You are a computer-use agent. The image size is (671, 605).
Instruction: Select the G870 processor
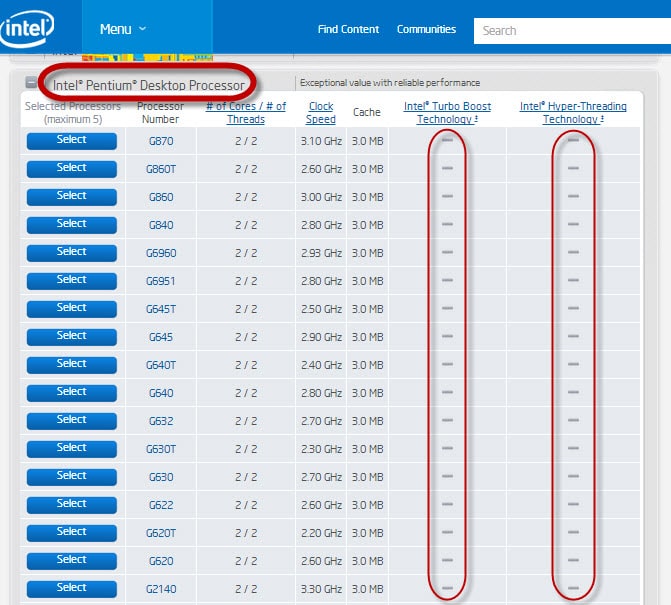point(72,141)
